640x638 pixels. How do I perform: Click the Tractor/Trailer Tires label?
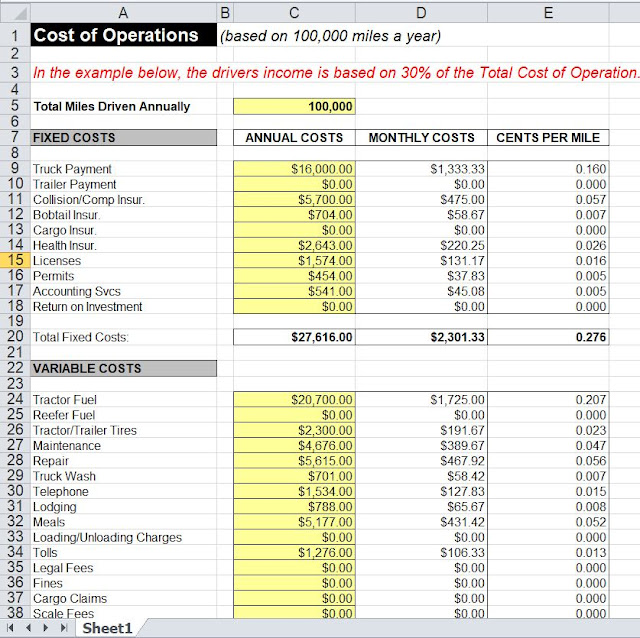pyautogui.click(x=85, y=430)
